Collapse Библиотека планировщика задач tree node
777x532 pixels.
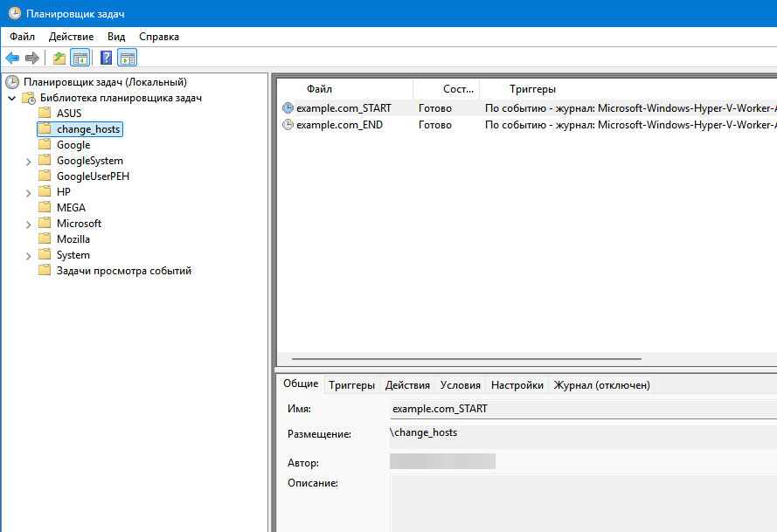(x=12, y=98)
